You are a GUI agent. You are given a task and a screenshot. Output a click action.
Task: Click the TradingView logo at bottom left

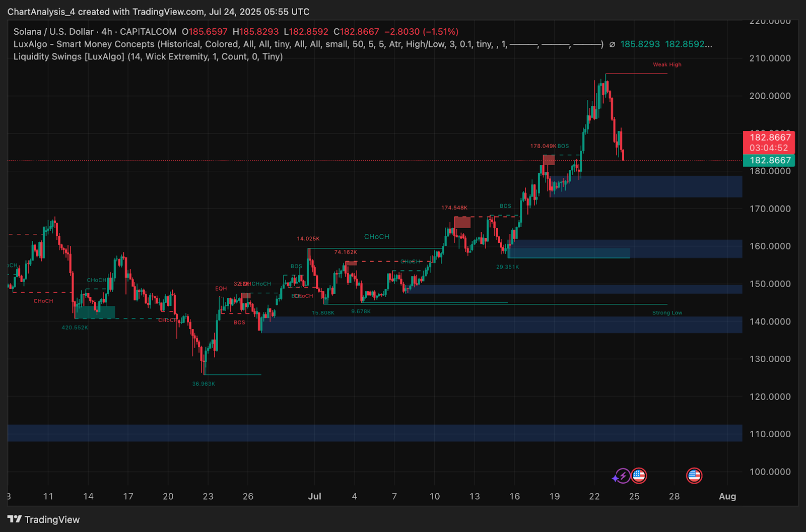[43, 519]
